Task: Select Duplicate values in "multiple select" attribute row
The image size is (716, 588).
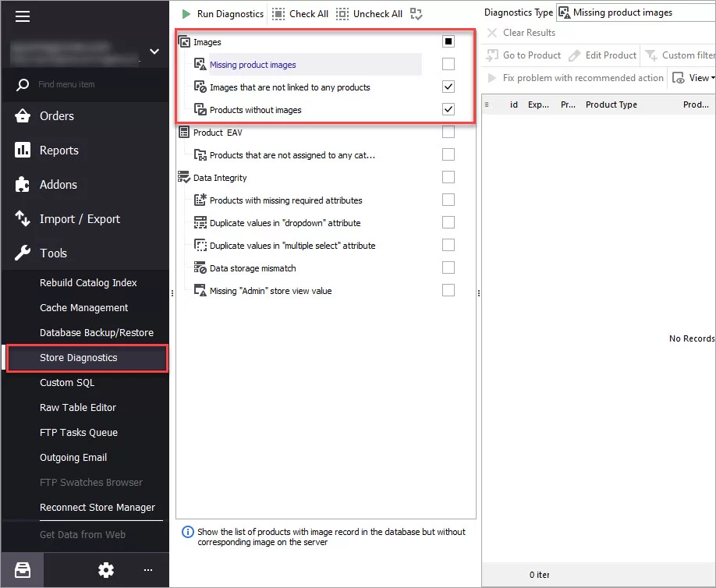Action: click(x=292, y=246)
